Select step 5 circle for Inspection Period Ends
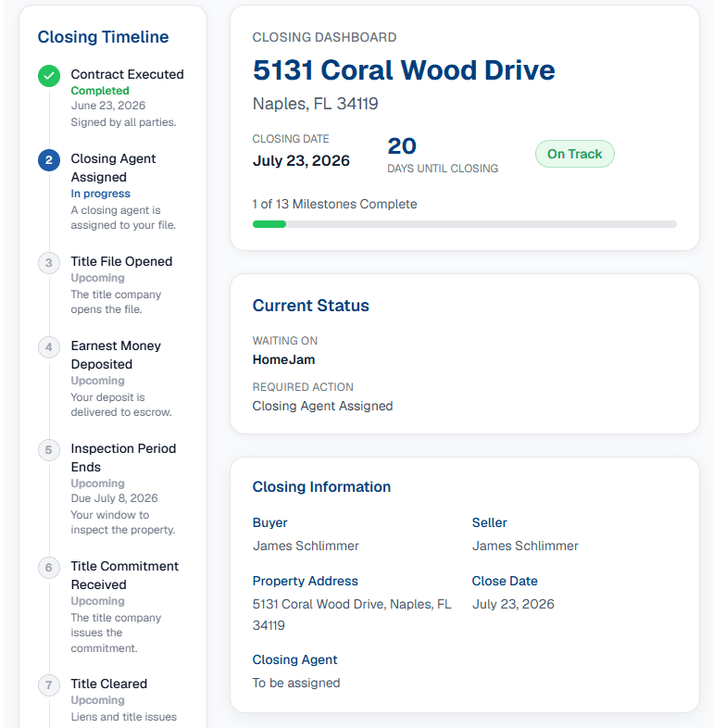Screen dimensions: 713x728 pyautogui.click(x=49, y=450)
